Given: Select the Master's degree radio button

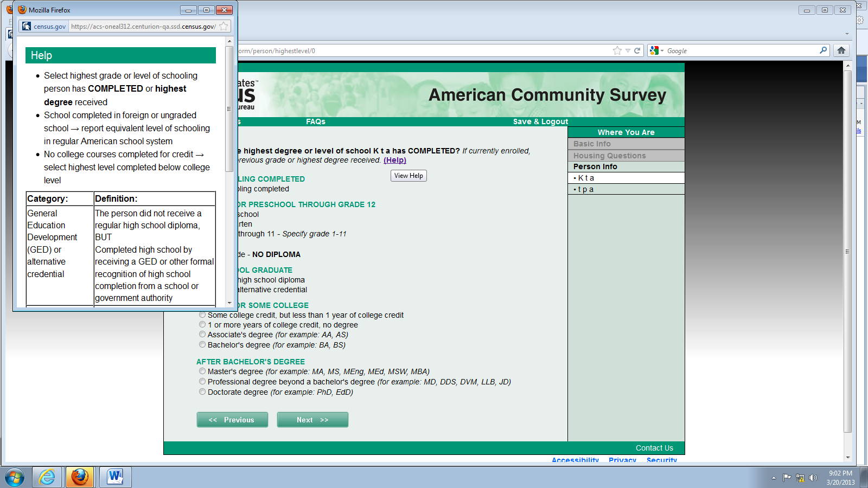Looking at the screenshot, I should pyautogui.click(x=202, y=371).
